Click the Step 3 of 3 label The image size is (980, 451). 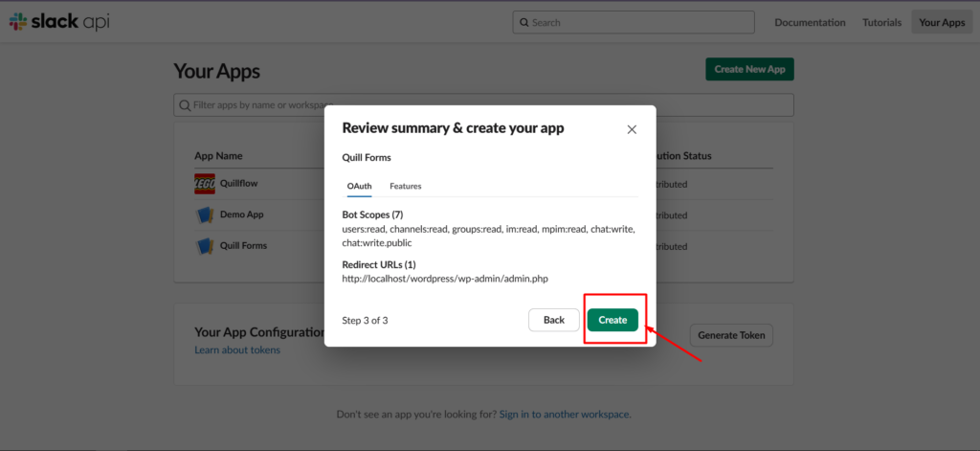point(365,320)
